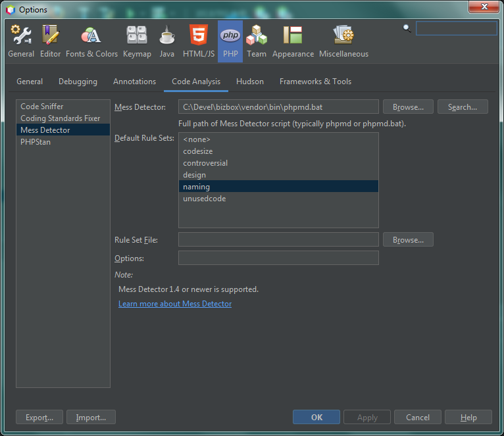Image resolution: width=504 pixels, height=436 pixels.
Task: Select naming rule set
Action: click(278, 186)
